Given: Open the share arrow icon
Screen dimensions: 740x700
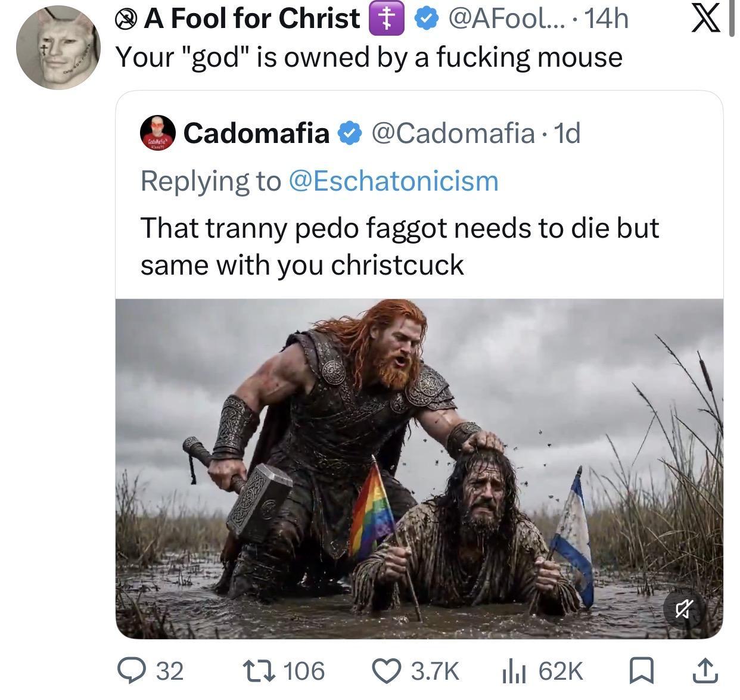Looking at the screenshot, I should pos(704,670).
